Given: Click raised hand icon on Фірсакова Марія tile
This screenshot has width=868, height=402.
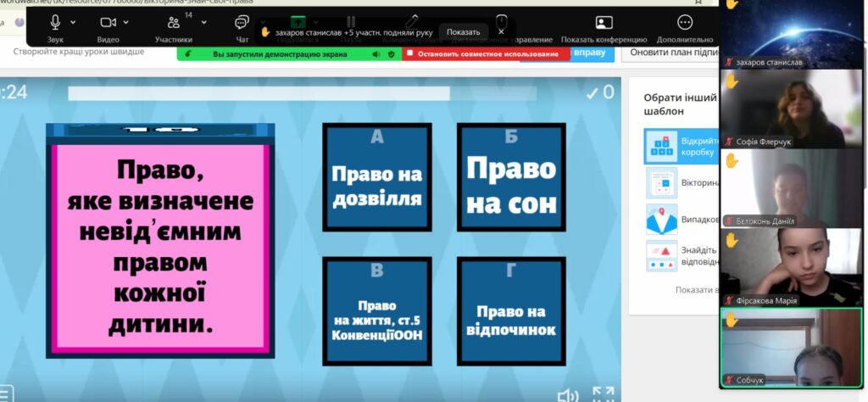Looking at the screenshot, I should (732, 240).
